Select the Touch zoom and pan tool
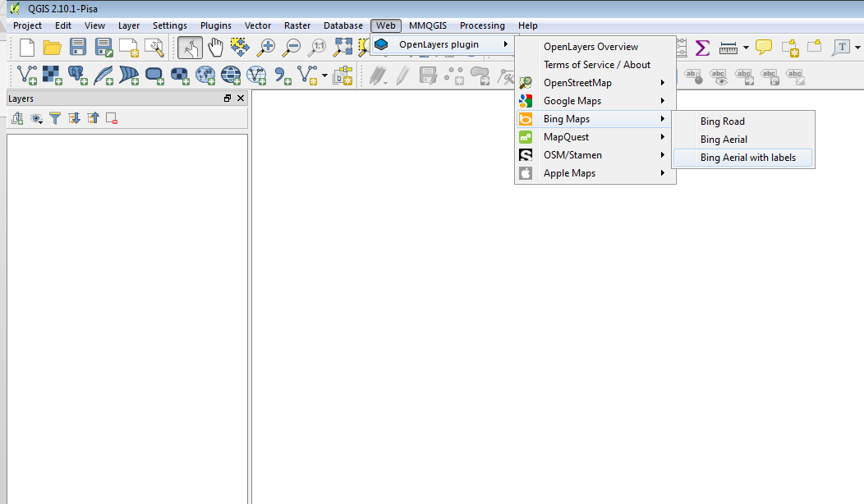The height and width of the screenshot is (504, 864). (190, 48)
